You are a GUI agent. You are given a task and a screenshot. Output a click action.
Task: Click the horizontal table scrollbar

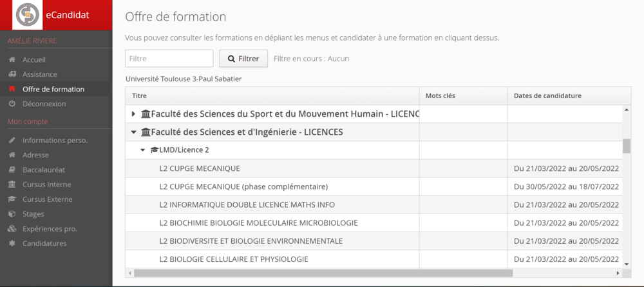click(x=323, y=273)
